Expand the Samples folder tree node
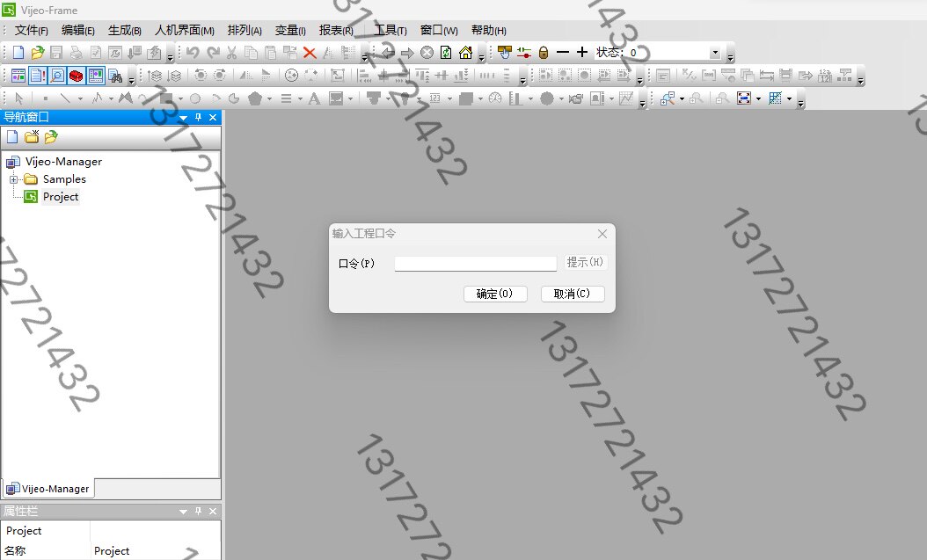This screenshot has width=927, height=560. (13, 179)
